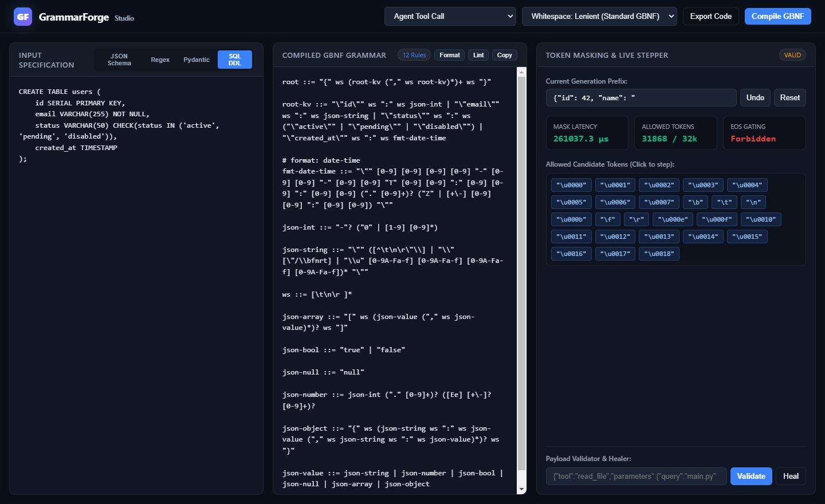Click the grammar panel scrollbar up arrow
Viewport: 825px width, 504px height.
(521, 72)
